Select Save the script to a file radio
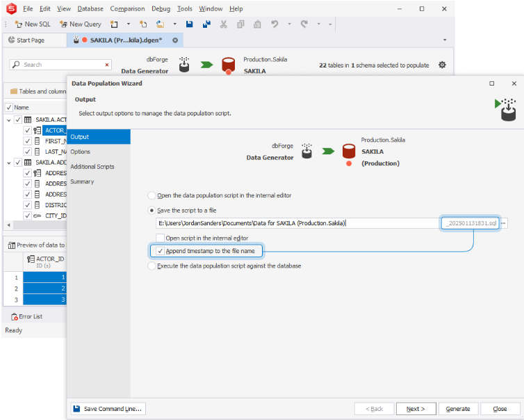Image resolution: width=524 pixels, height=420 pixels. [152, 210]
